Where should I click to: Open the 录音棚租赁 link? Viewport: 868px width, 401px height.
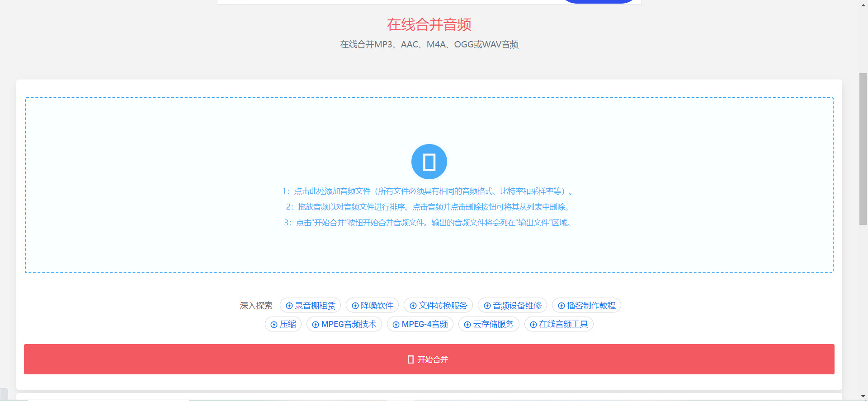point(310,306)
